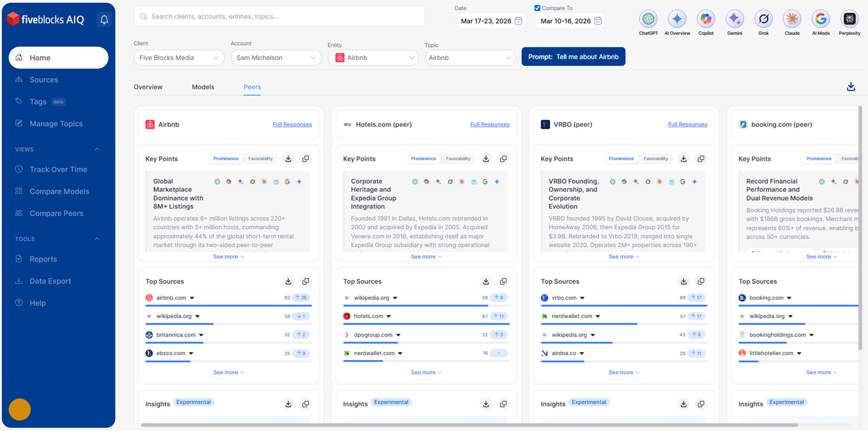868x431 pixels.
Task: Select Prominence in Hotels.com Key Points
Action: tap(423, 159)
